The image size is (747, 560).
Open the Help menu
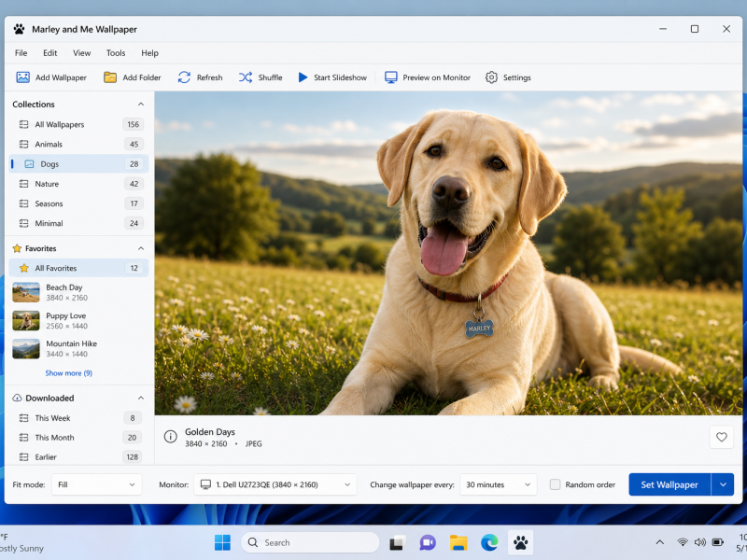(149, 53)
